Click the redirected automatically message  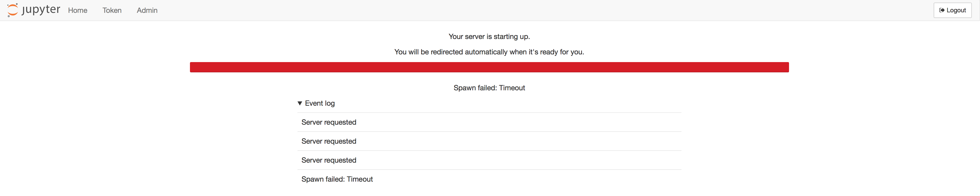pos(489,52)
